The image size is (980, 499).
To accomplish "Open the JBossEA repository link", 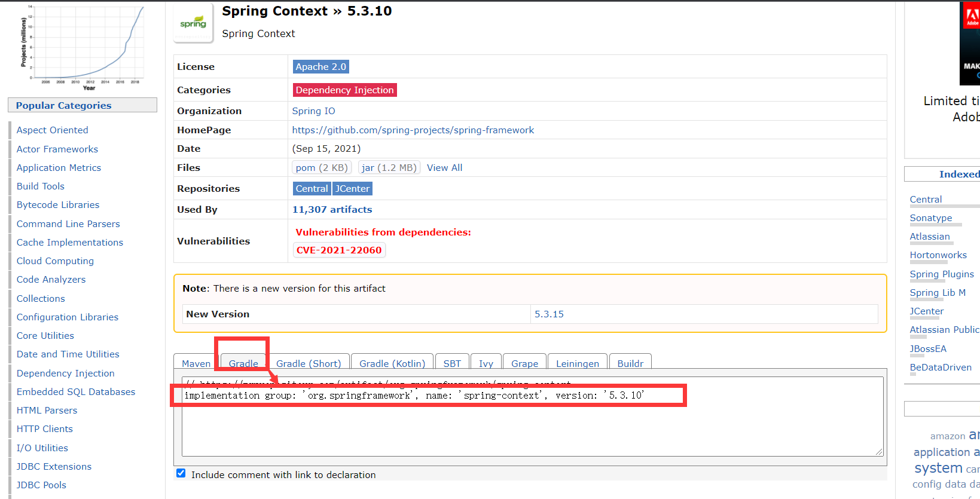I will 929,349.
